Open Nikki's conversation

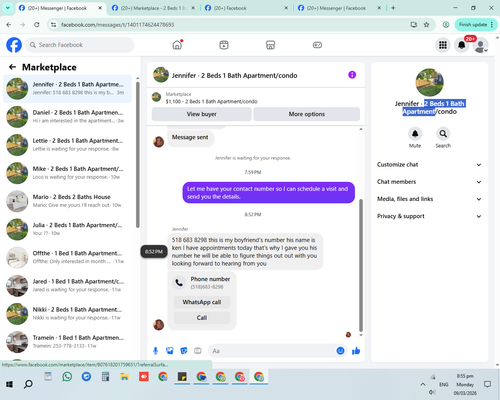(x=67, y=314)
